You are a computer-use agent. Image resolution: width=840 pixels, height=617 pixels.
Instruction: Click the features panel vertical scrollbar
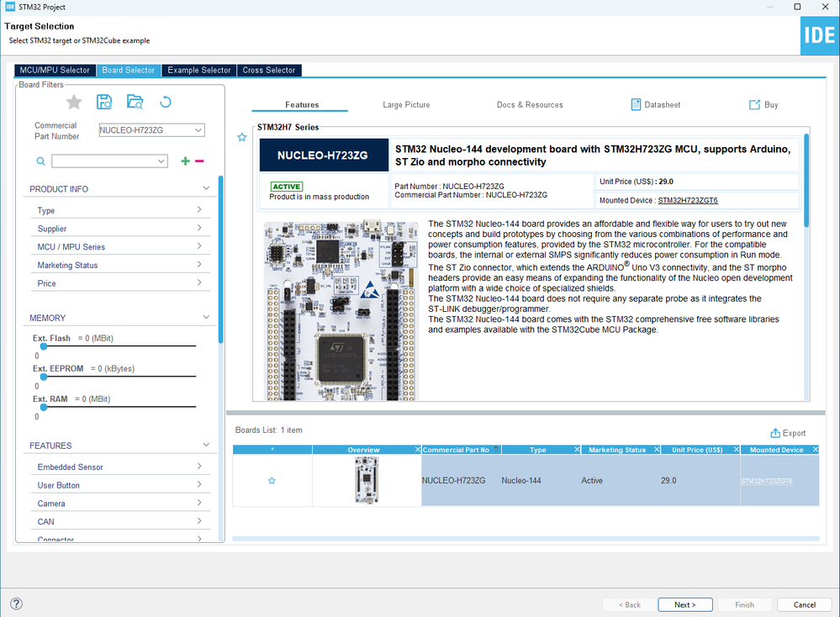click(x=806, y=181)
